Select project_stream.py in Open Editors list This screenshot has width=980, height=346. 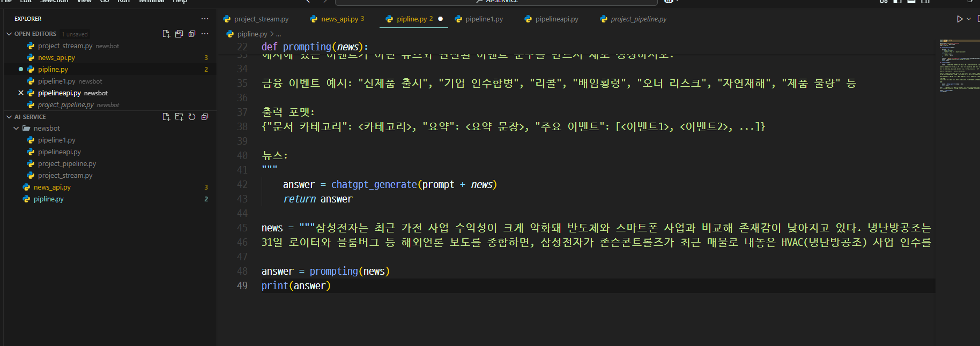point(109,46)
